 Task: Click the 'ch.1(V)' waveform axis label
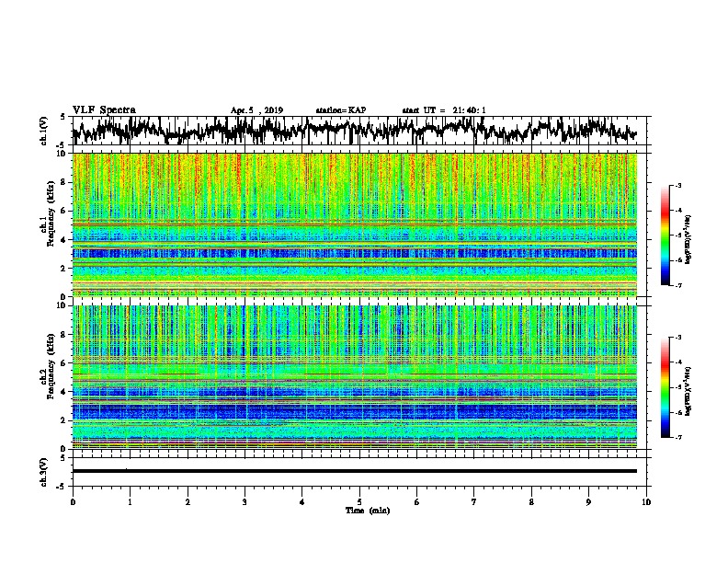click(44, 131)
